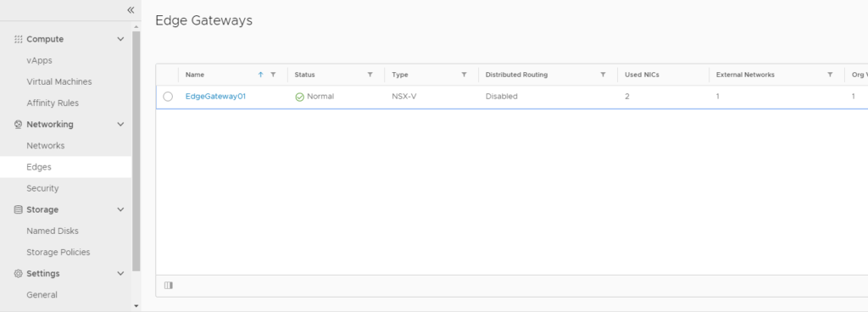This screenshot has width=868, height=312.
Task: Click the Used NICs value 2
Action: pos(627,97)
